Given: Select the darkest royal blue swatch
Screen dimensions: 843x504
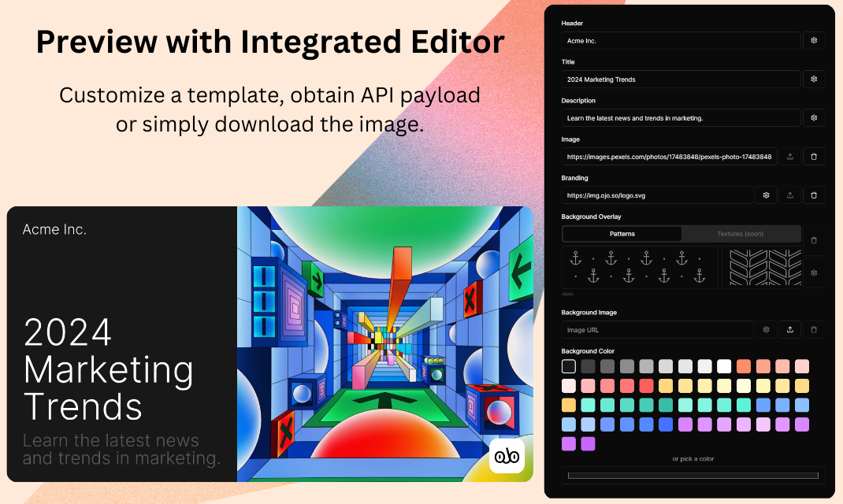Looking at the screenshot, I should click(x=666, y=424).
